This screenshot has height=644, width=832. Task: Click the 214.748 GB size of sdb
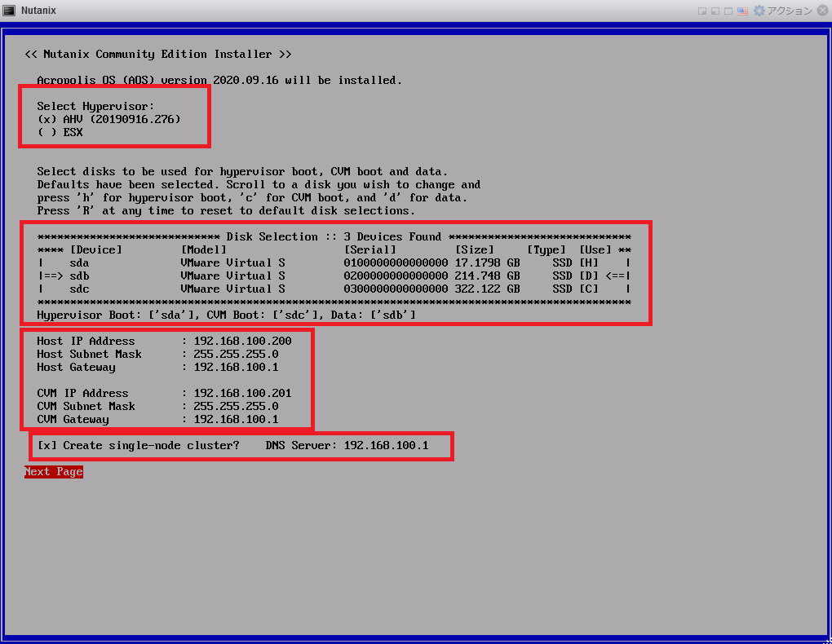pos(487,276)
